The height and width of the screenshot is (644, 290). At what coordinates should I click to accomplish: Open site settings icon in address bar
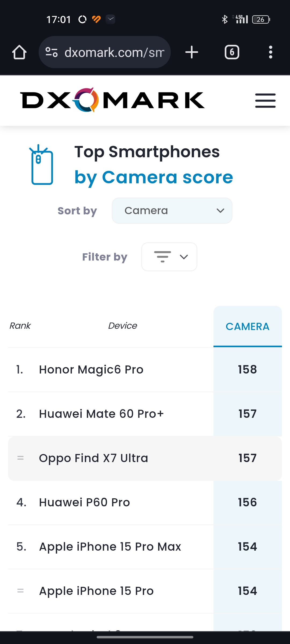tap(52, 52)
